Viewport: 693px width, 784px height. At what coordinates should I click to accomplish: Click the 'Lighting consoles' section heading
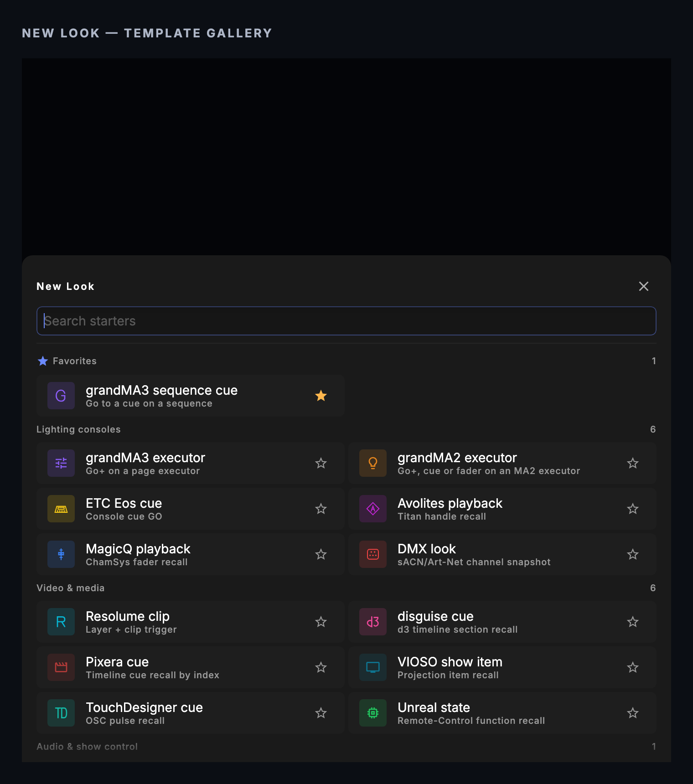[78, 429]
